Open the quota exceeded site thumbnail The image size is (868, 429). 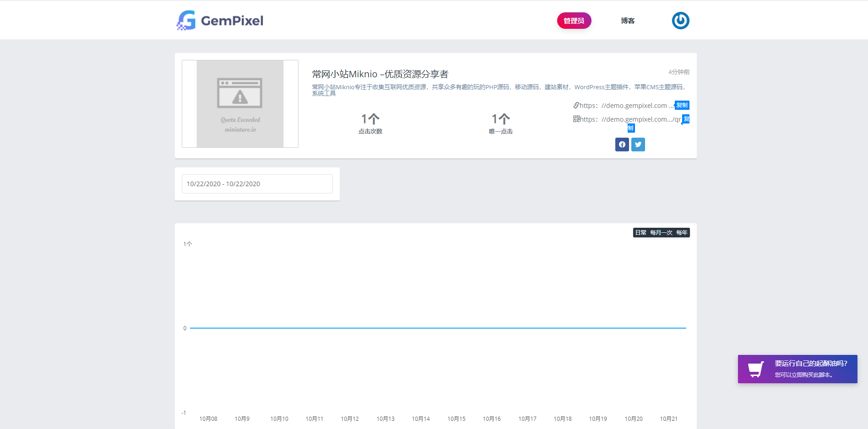pyautogui.click(x=240, y=104)
